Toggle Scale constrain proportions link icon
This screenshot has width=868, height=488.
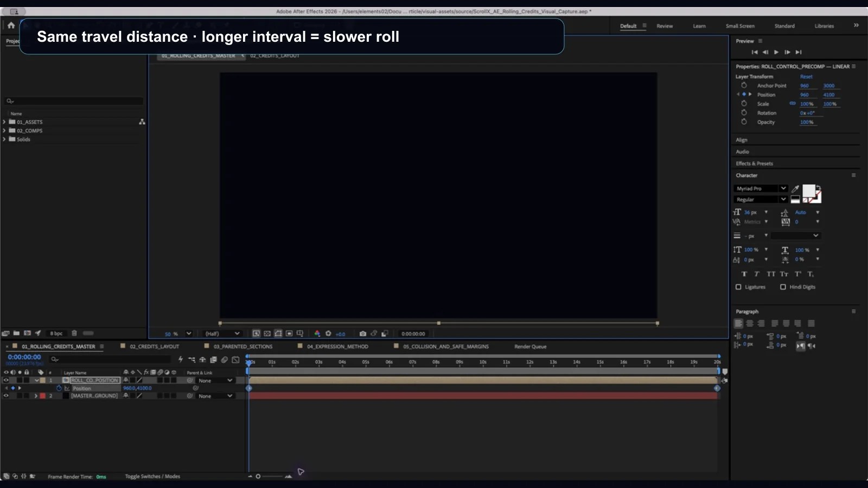793,104
